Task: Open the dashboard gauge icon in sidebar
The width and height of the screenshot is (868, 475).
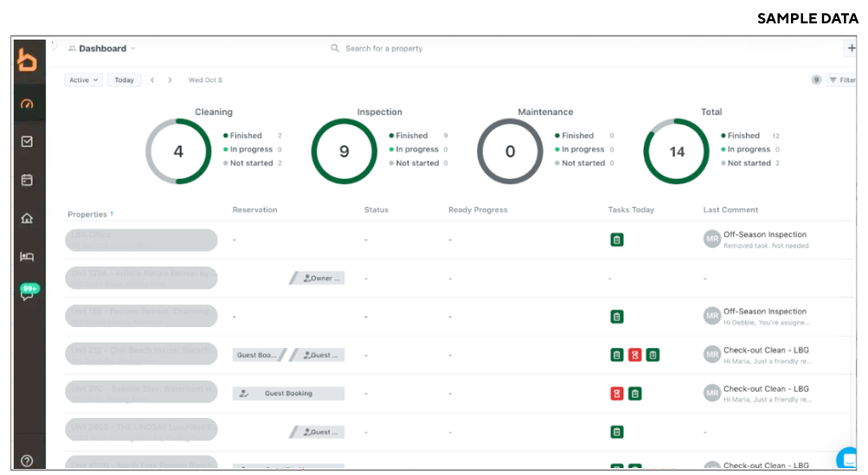Action: (27, 104)
